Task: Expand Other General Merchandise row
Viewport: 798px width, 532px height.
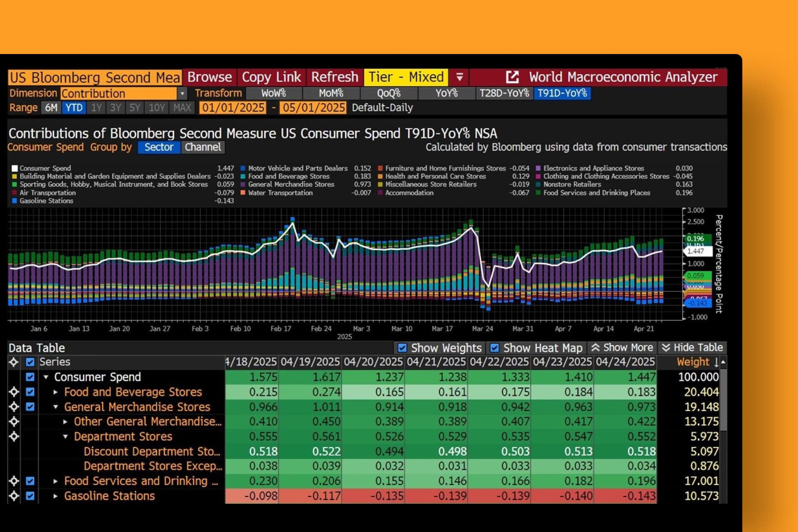Action: (65, 422)
